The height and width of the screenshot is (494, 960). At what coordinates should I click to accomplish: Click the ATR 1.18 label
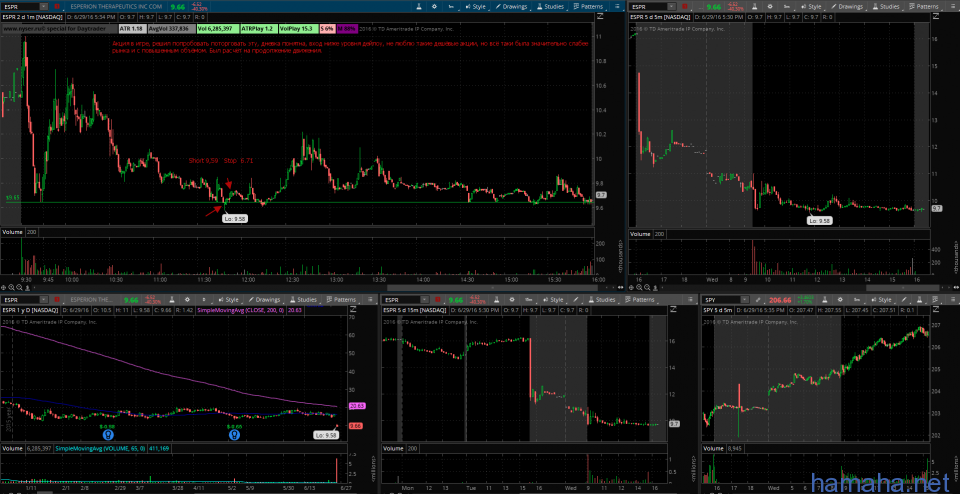[132, 29]
